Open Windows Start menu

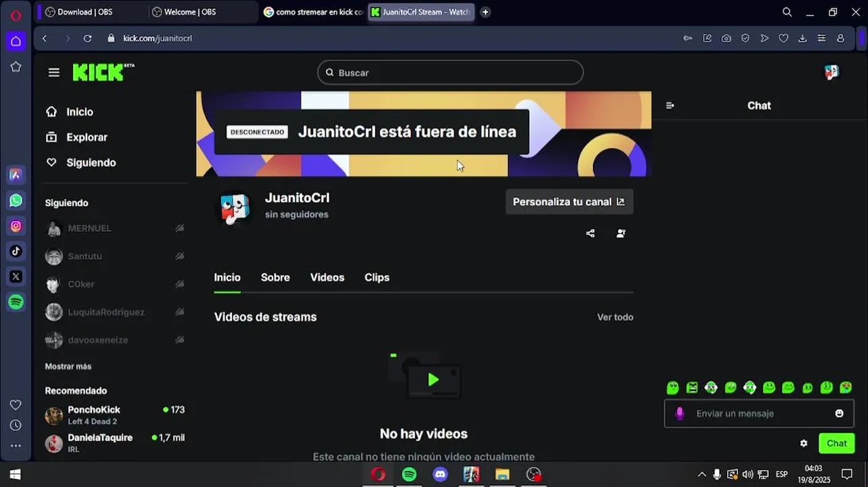15,474
